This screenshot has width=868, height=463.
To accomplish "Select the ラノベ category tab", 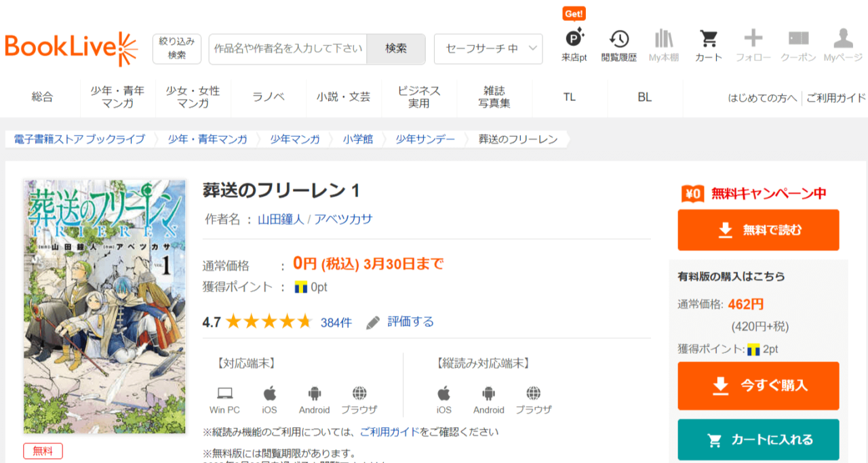I will (269, 98).
